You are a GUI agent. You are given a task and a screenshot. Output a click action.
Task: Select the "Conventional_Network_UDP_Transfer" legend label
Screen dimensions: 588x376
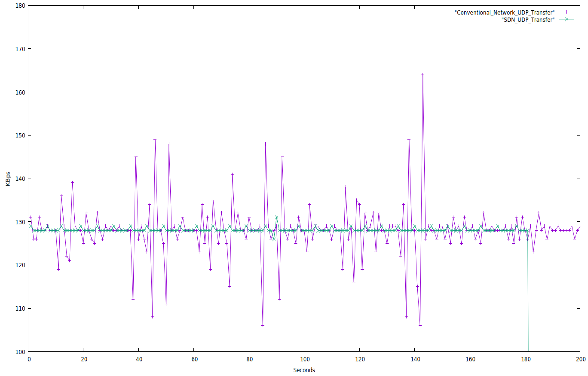click(504, 12)
